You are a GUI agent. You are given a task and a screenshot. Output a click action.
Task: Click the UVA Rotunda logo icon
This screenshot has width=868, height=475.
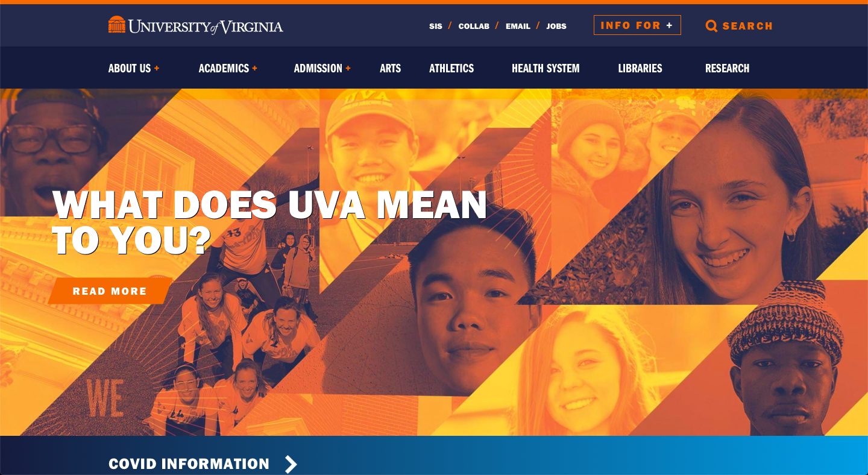(117, 25)
